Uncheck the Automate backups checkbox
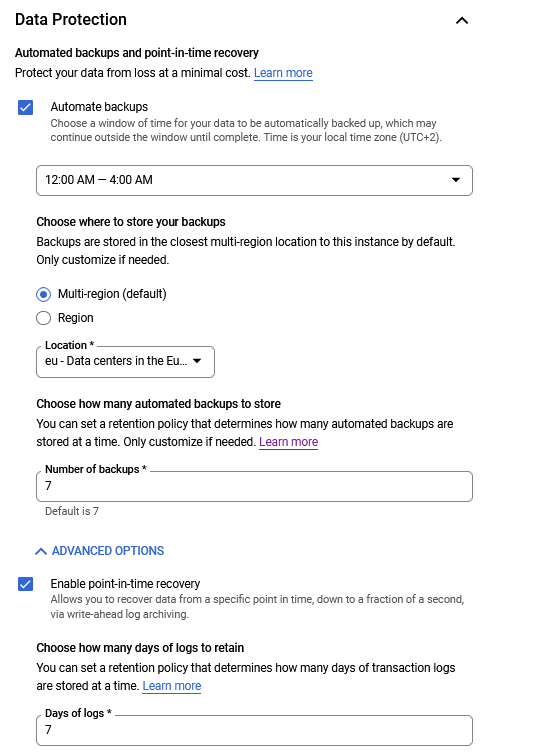This screenshot has width=545, height=756. (26, 108)
